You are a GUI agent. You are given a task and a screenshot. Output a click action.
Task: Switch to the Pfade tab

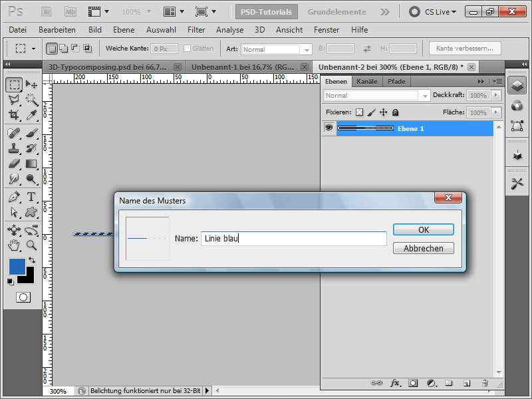tap(396, 82)
